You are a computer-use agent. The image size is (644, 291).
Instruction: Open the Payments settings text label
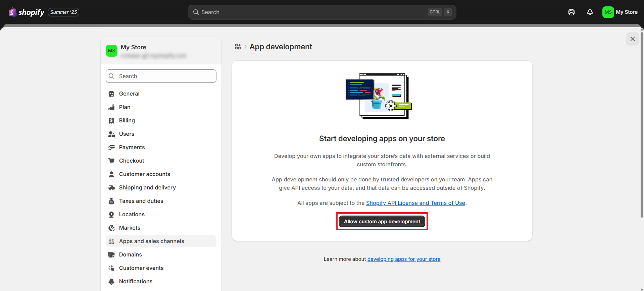[132, 147]
